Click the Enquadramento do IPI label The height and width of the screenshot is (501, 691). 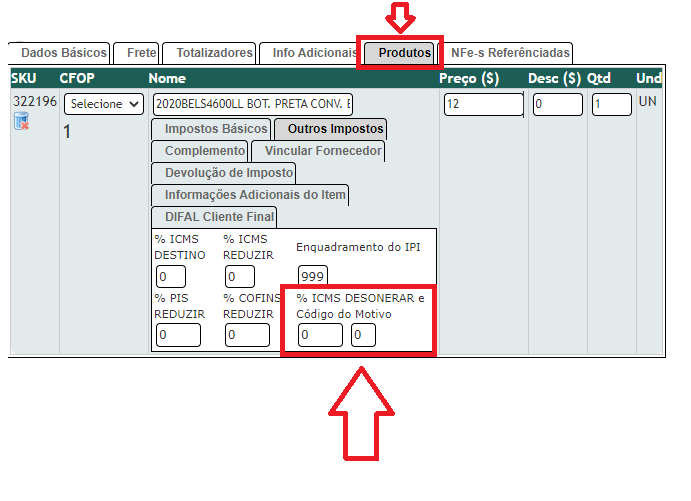pyautogui.click(x=358, y=247)
